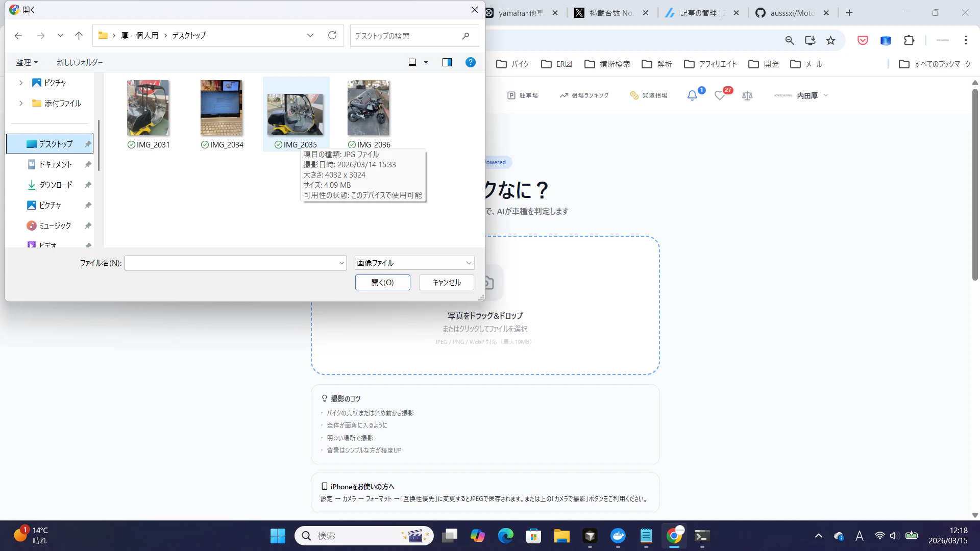
Task: Switch to the 記事の管理 tab
Action: pyautogui.click(x=702, y=13)
